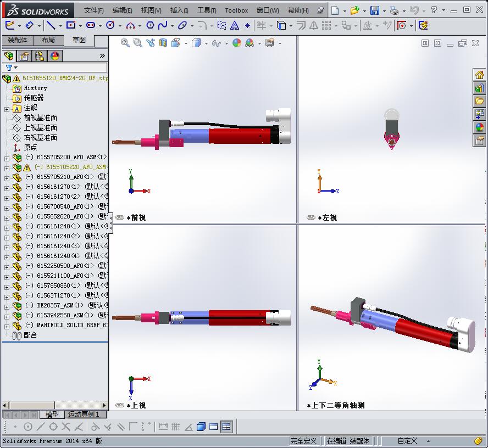Select the Polygon tool
Image resolution: width=488 pixels, height=448 pixels.
150,25
